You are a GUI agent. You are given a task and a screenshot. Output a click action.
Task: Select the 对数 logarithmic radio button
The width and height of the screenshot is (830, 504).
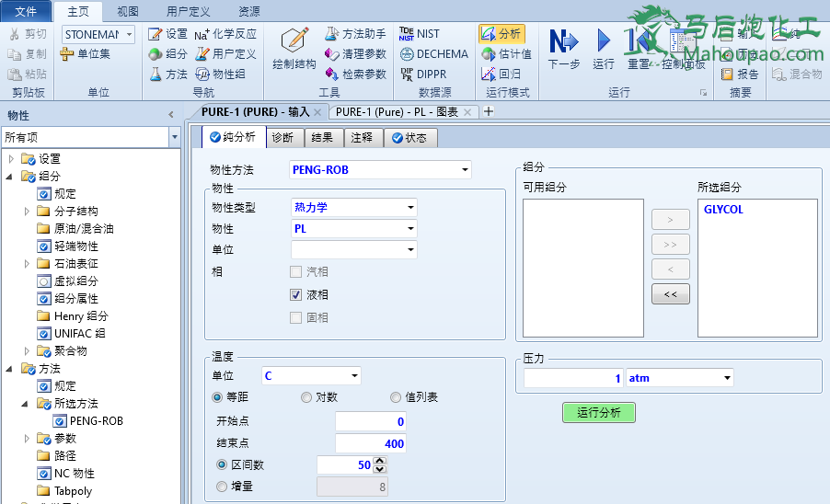pyautogui.click(x=306, y=397)
